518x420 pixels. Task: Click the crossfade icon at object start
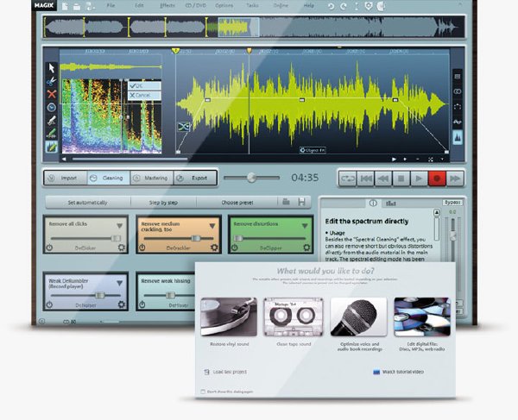(184, 127)
